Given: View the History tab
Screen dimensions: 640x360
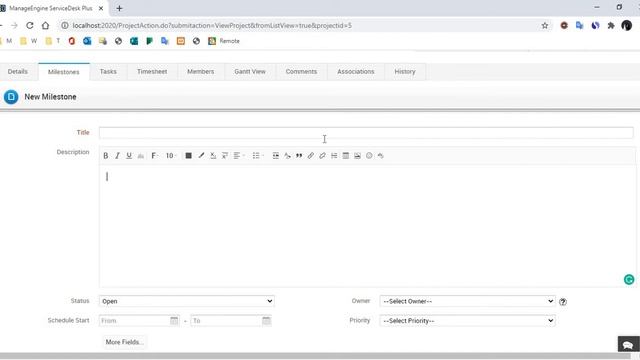Looking at the screenshot, I should pyautogui.click(x=404, y=71).
